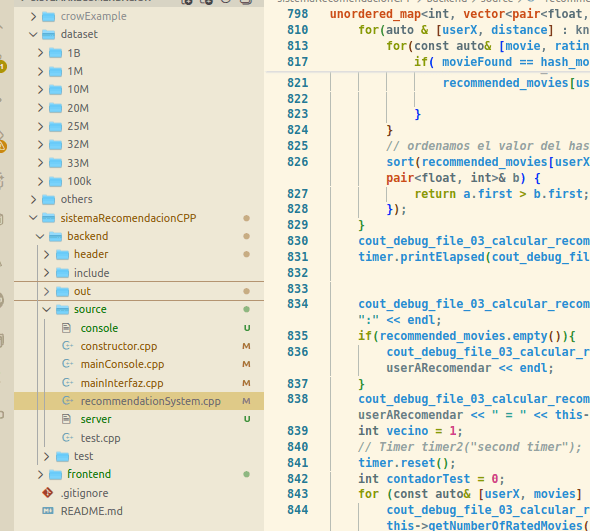Click the 33M folder icon

(55, 163)
